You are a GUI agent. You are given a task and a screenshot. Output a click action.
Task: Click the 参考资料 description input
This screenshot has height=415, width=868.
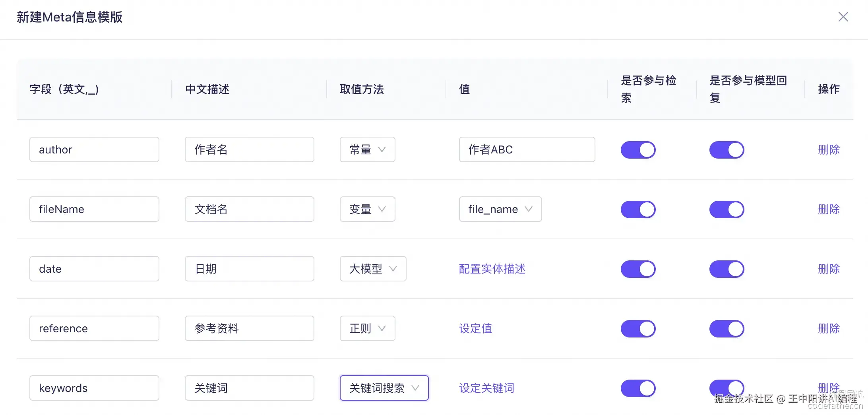click(249, 329)
